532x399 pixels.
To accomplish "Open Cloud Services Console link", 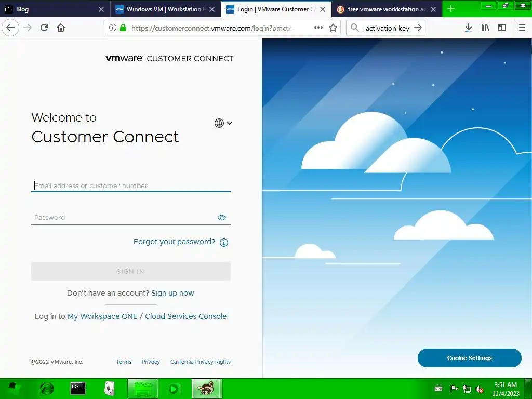I will [x=185, y=316].
